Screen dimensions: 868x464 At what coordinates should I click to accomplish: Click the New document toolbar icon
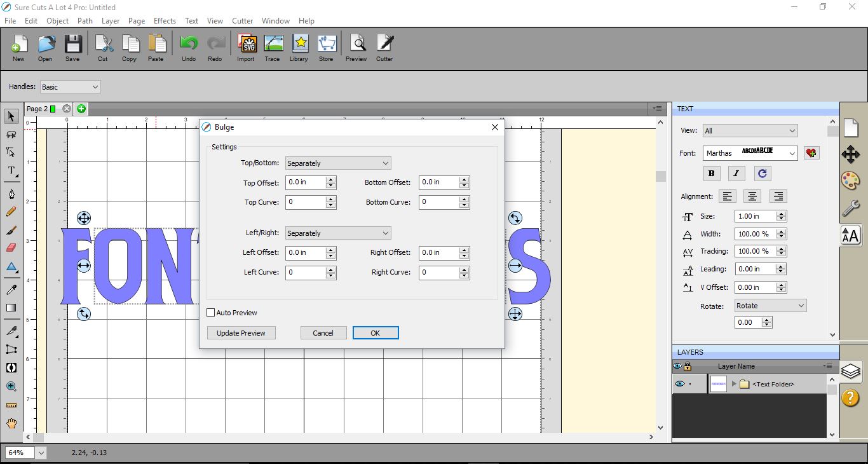(x=18, y=48)
